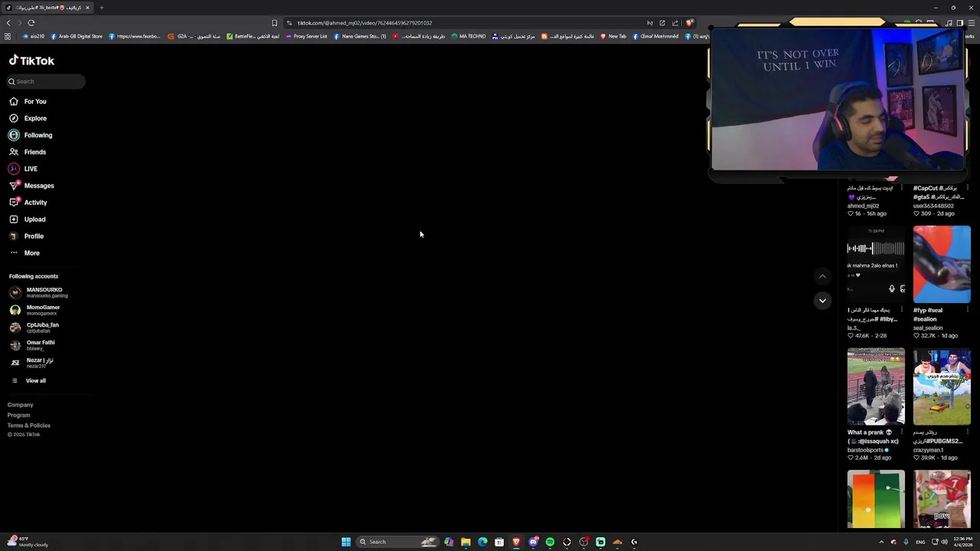Open Windows Start menu
The height and width of the screenshot is (551, 980).
point(346,542)
